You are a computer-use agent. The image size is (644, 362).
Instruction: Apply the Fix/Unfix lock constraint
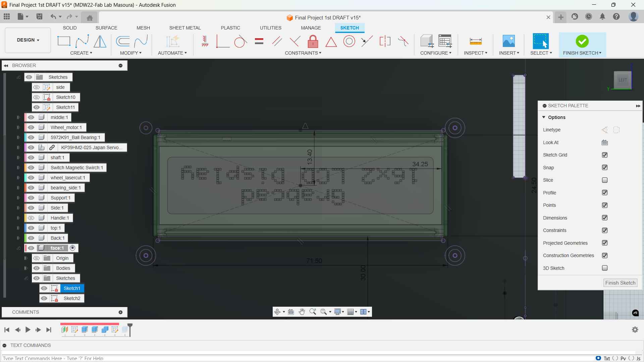(313, 41)
